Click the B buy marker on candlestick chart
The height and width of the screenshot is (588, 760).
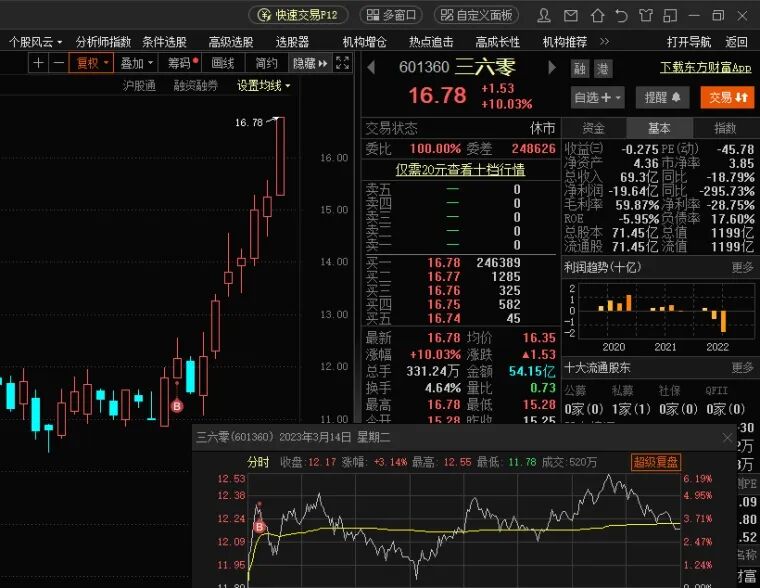(x=177, y=406)
